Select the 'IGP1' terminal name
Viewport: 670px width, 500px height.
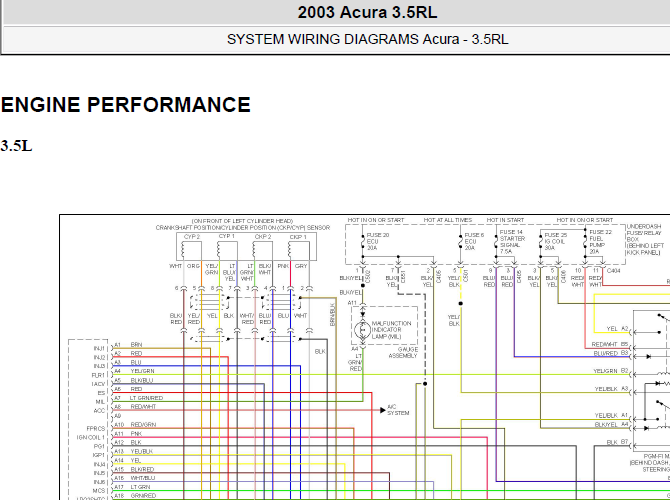[99, 455]
